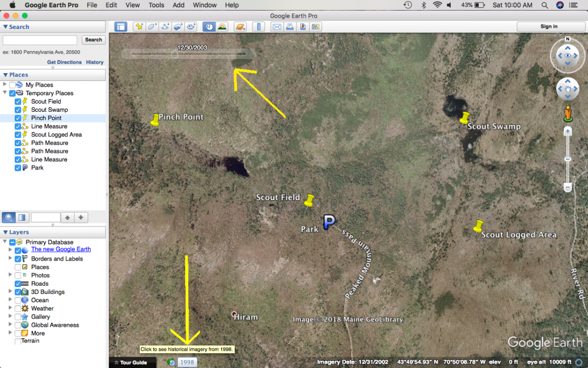Click the Email icon in toolbar

point(277,26)
